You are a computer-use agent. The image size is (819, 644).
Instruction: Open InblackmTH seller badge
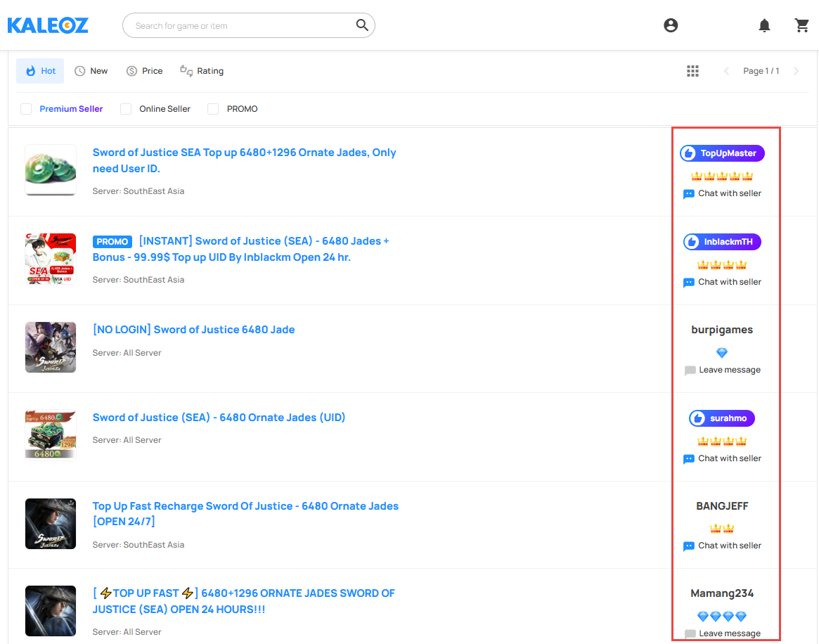click(722, 242)
